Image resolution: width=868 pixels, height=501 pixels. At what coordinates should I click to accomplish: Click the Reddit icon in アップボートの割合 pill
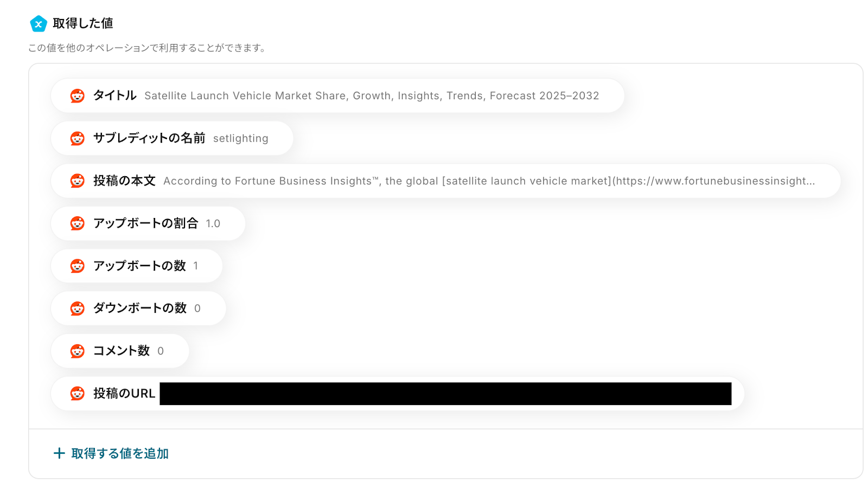click(78, 223)
